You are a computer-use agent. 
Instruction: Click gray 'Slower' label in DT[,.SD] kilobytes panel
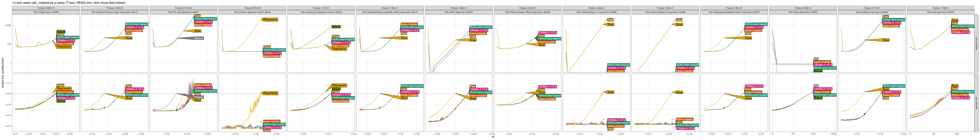199,38
